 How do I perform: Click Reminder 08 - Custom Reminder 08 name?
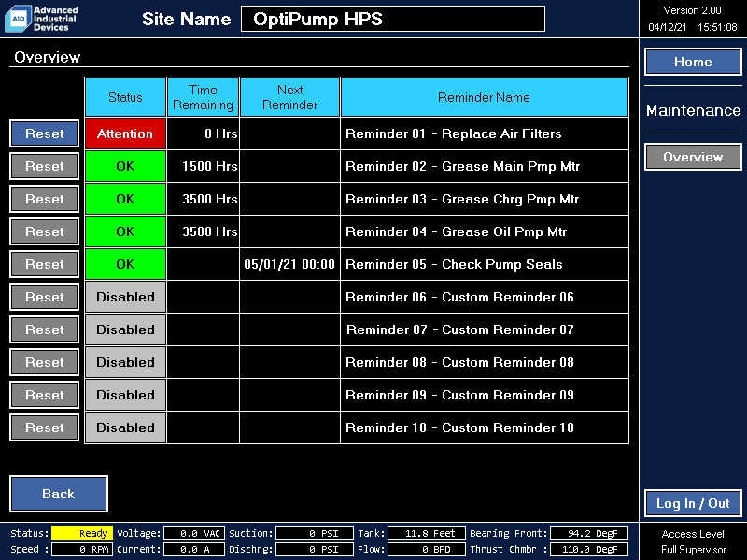pos(485,362)
